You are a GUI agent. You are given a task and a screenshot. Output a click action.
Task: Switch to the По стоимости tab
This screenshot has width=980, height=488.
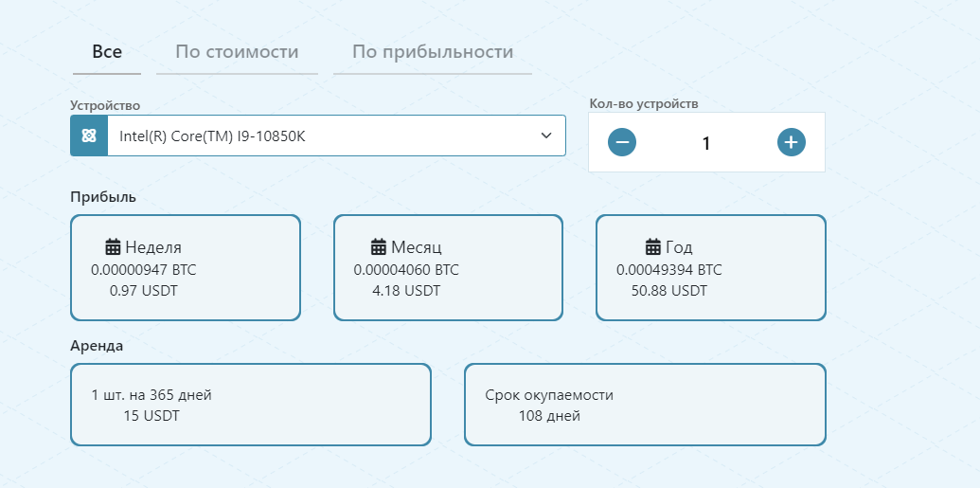tap(237, 52)
